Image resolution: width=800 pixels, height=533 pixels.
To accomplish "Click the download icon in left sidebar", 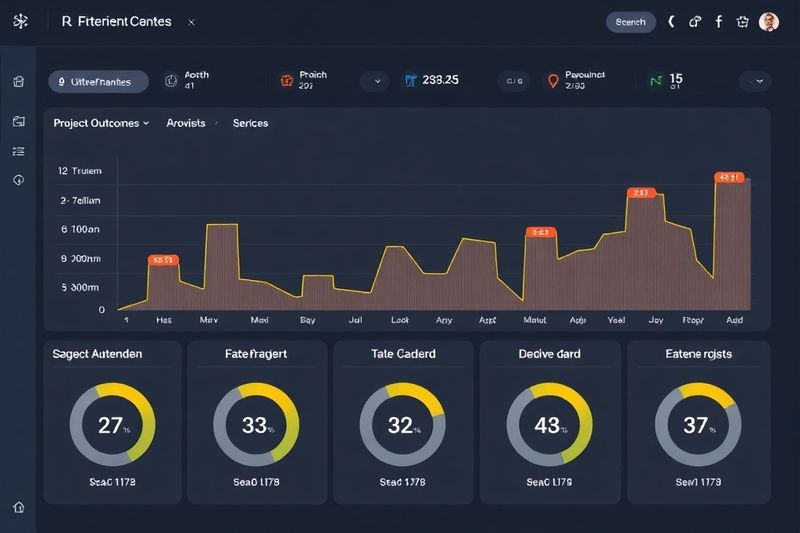I will click(18, 180).
